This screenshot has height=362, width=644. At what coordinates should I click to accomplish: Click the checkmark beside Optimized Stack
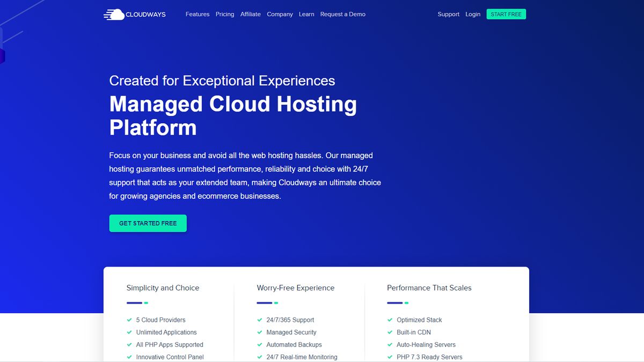(x=390, y=320)
